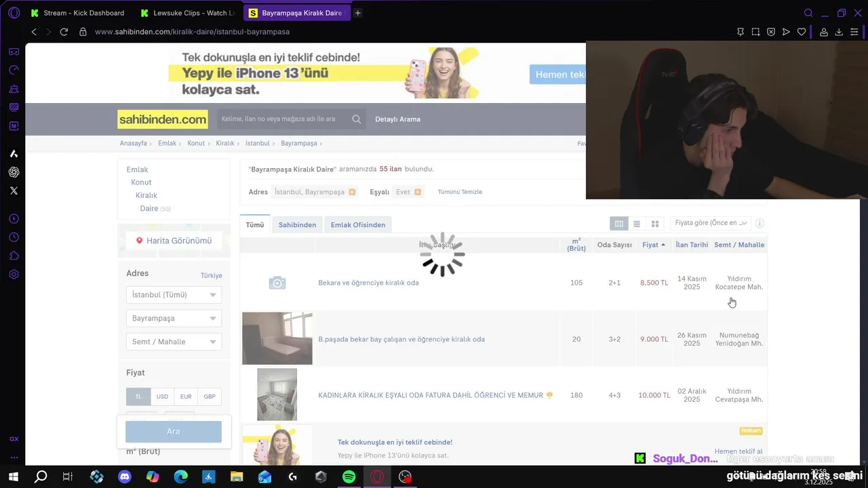868x488 pixels.
Task: Sort by Oda Sayısı column header
Action: pyautogui.click(x=614, y=245)
